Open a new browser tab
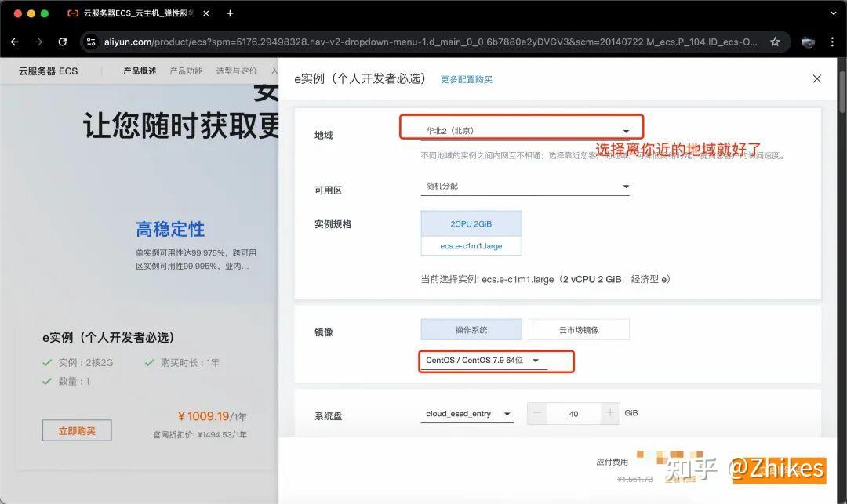The height and width of the screenshot is (504, 847). click(230, 13)
